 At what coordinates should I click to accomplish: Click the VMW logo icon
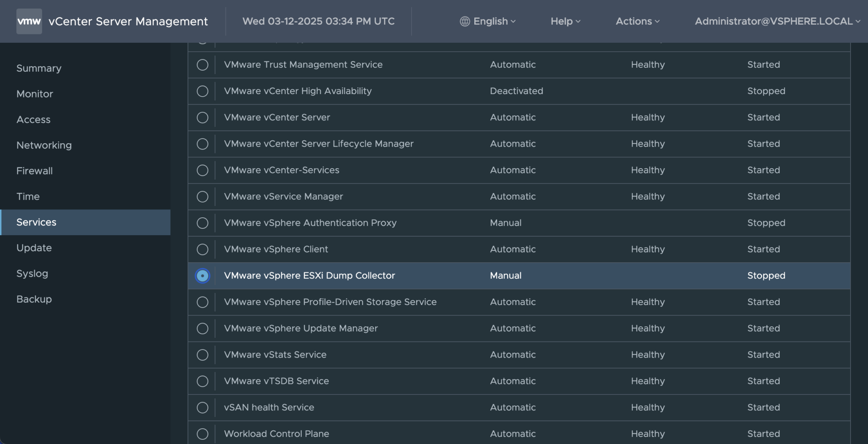[29, 21]
